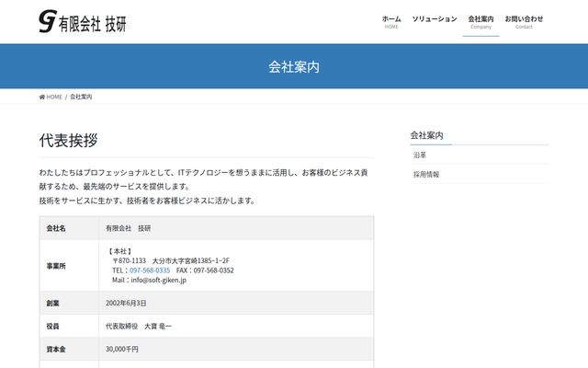
Task: Click the 会社名 table header cell
Action: 69,228
